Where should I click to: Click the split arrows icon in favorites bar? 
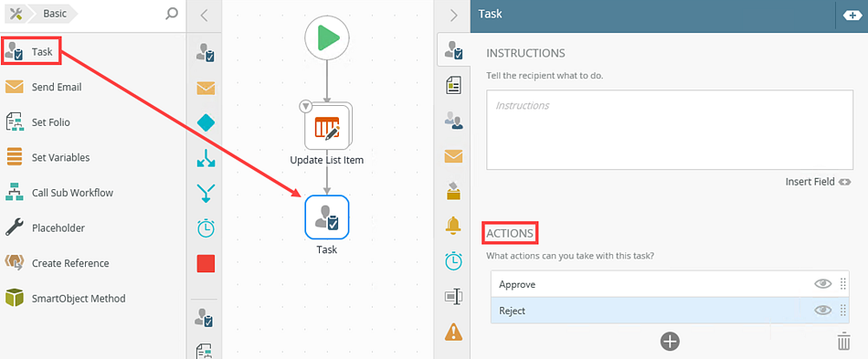click(206, 158)
